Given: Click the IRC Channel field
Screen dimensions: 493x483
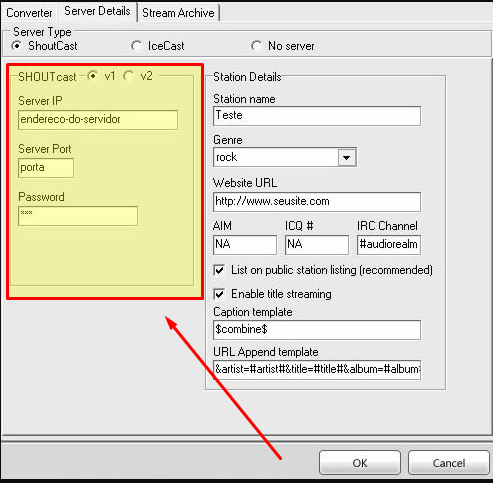Looking at the screenshot, I should [389, 245].
